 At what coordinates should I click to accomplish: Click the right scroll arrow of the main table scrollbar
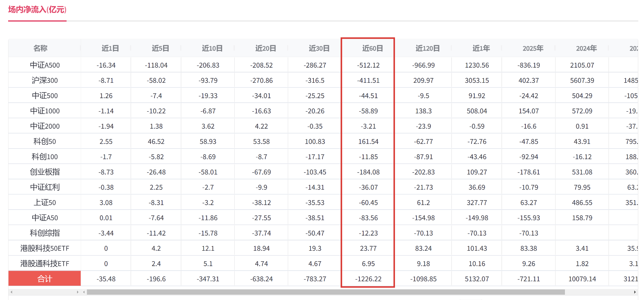(635, 292)
